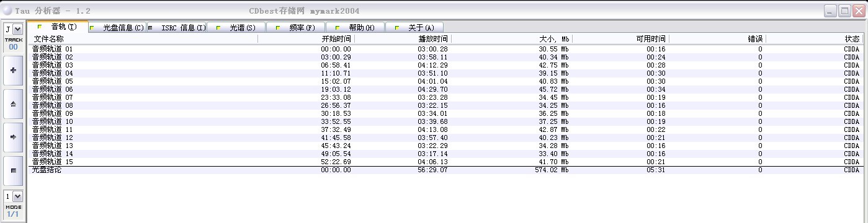Click the Tau analyzer title bar icon

(x=8, y=11)
